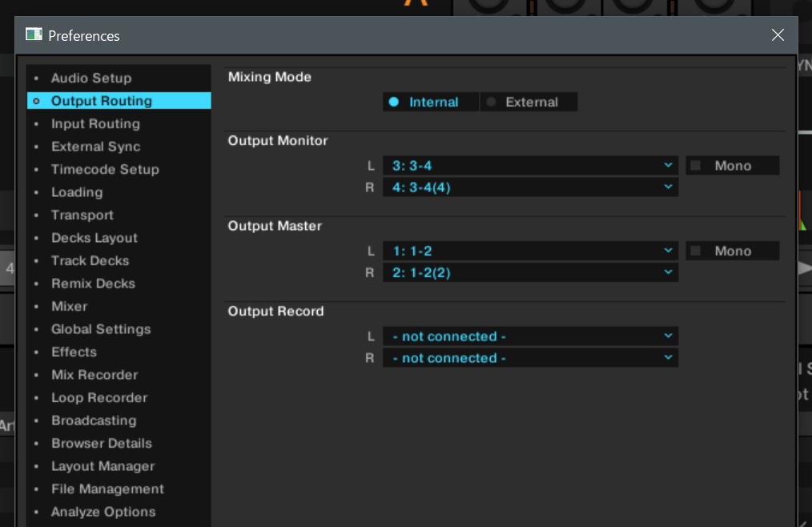
Task: Switch to Timecode Setup section
Action: pos(105,170)
